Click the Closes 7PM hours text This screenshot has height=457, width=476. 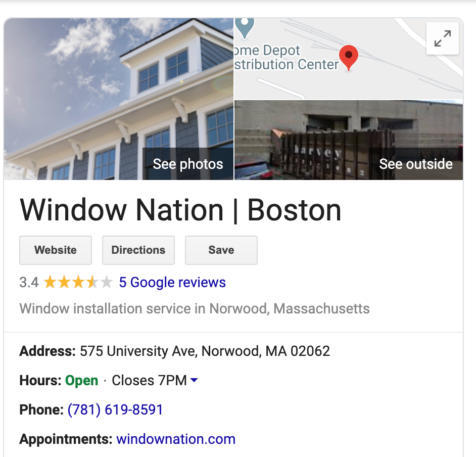(x=149, y=380)
